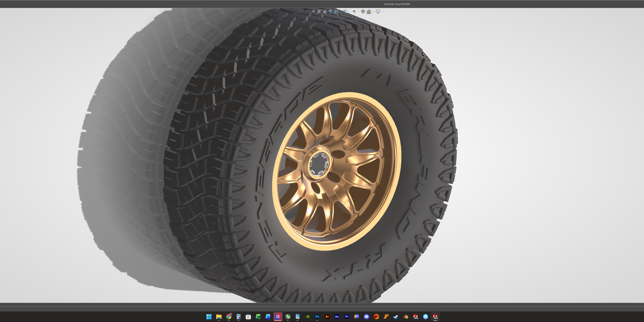Return to the Previous View
Viewport: 644px width, 322px height.
click(x=325, y=12)
